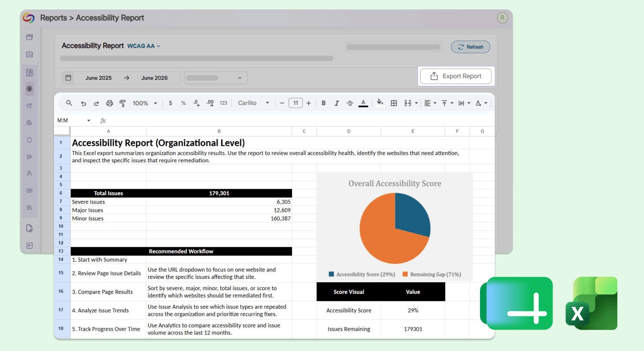Decrease font size with the minus button
The image size is (644, 351).
(282, 103)
